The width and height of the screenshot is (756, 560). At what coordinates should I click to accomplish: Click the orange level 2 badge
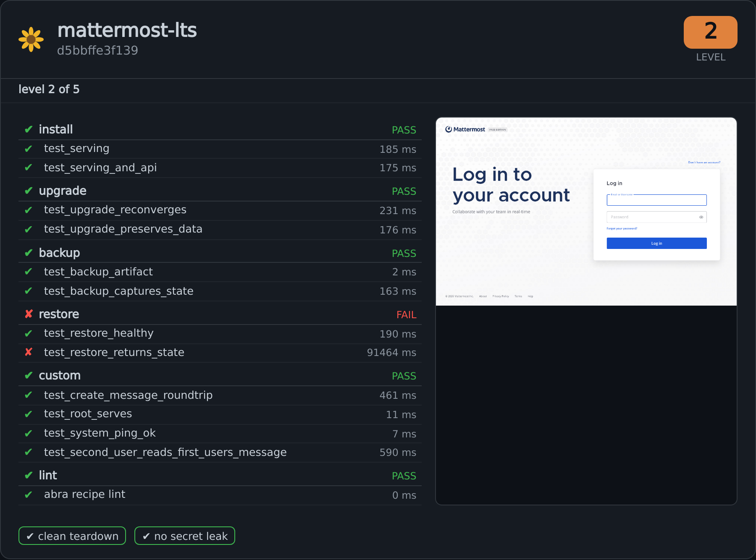[x=710, y=32]
